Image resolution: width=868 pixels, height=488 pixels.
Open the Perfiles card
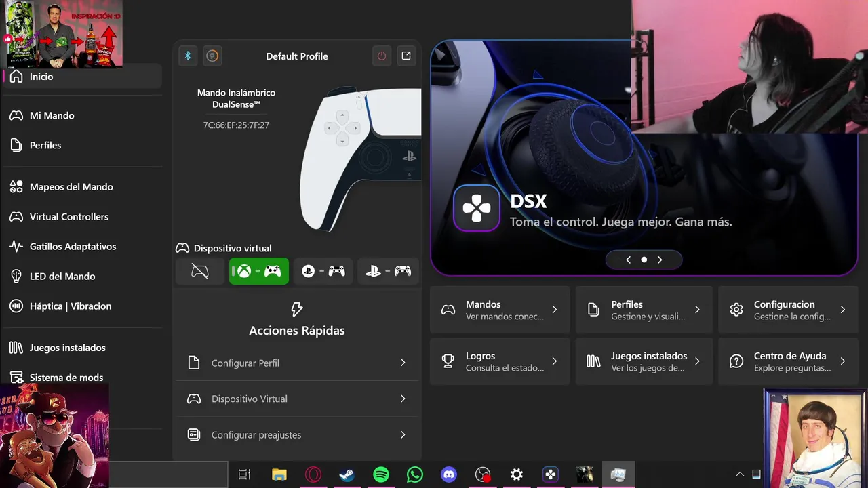(x=644, y=310)
